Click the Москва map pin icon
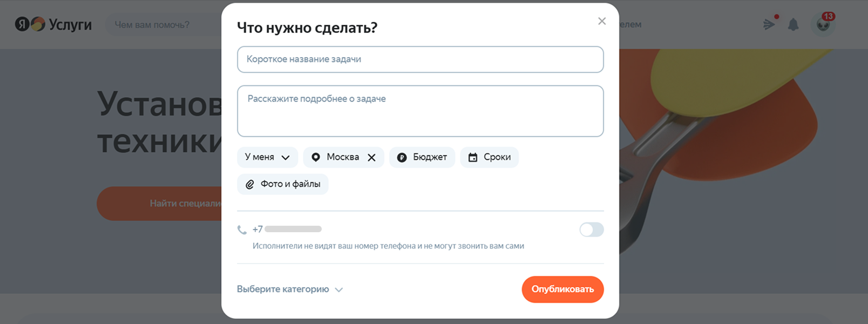 coord(316,157)
